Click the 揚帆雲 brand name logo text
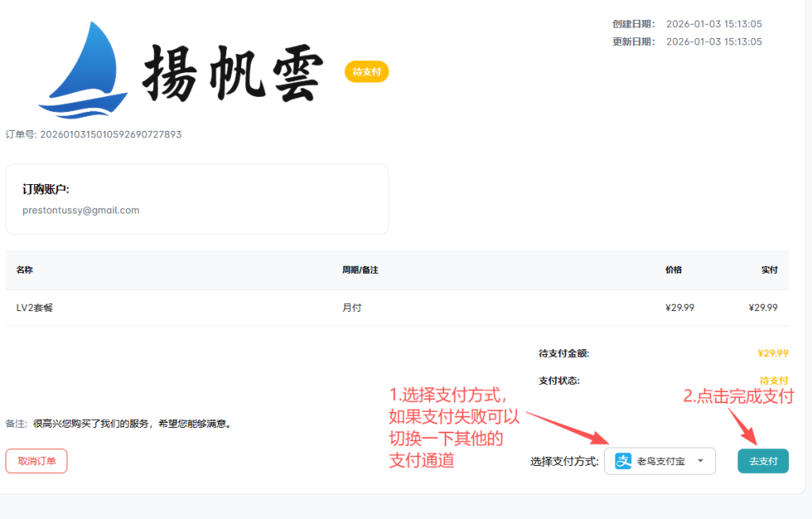This screenshot has height=519, width=812. click(x=233, y=73)
